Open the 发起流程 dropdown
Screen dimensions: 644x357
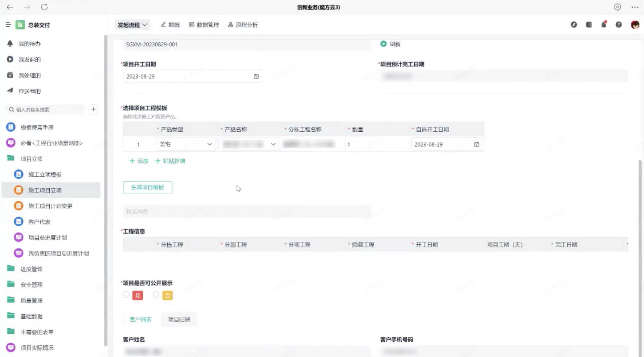pos(132,25)
